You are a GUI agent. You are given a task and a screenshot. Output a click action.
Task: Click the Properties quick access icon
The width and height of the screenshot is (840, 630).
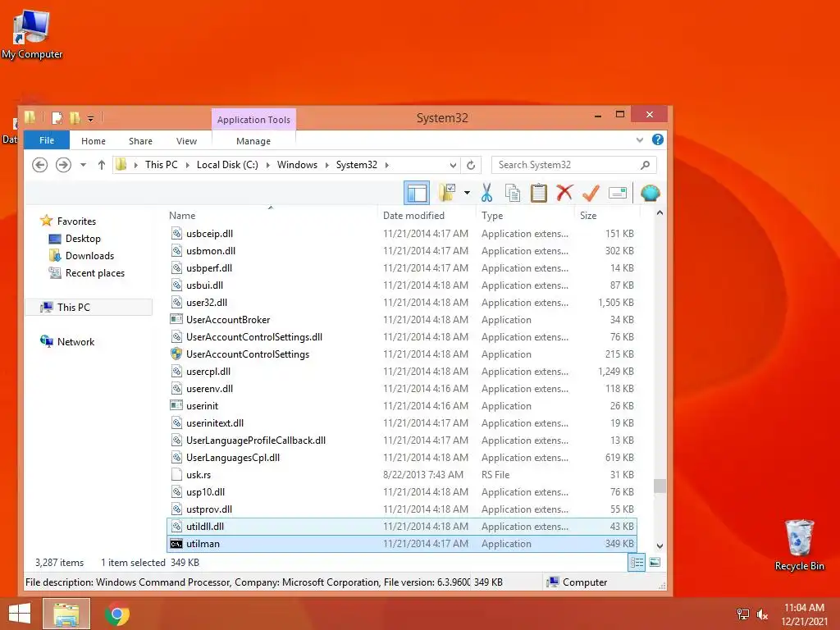click(57, 118)
